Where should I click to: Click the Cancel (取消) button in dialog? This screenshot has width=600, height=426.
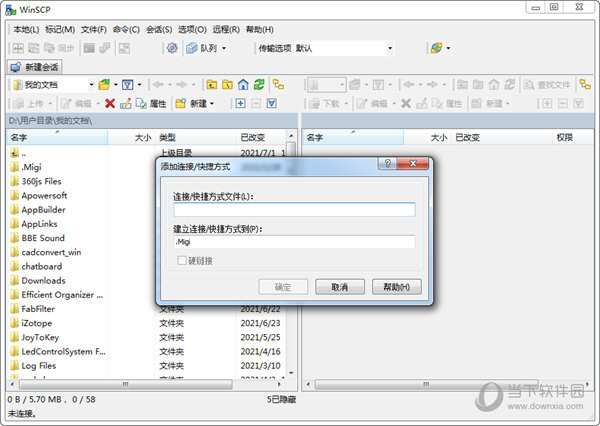[340, 287]
